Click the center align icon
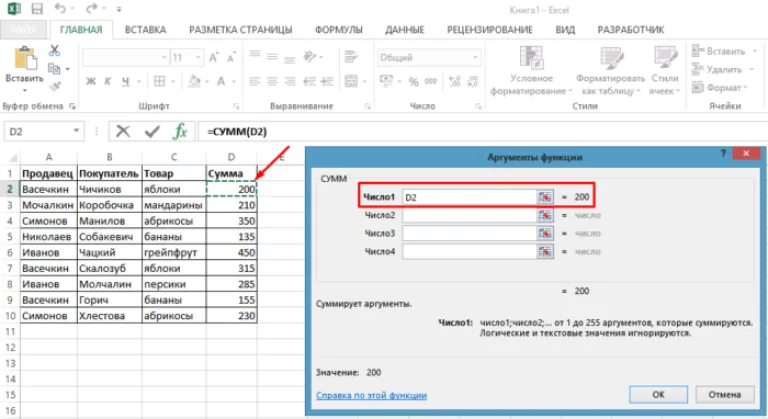This screenshot has width=768, height=419. tap(272, 81)
